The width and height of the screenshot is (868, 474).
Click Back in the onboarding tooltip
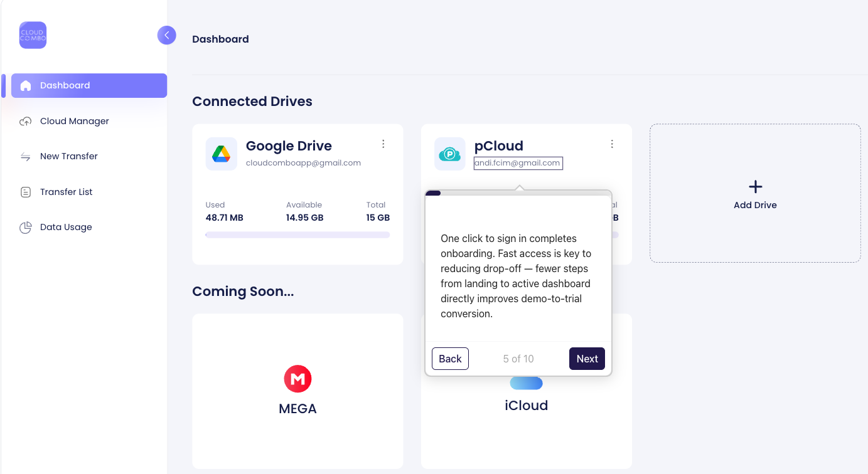[x=450, y=359]
